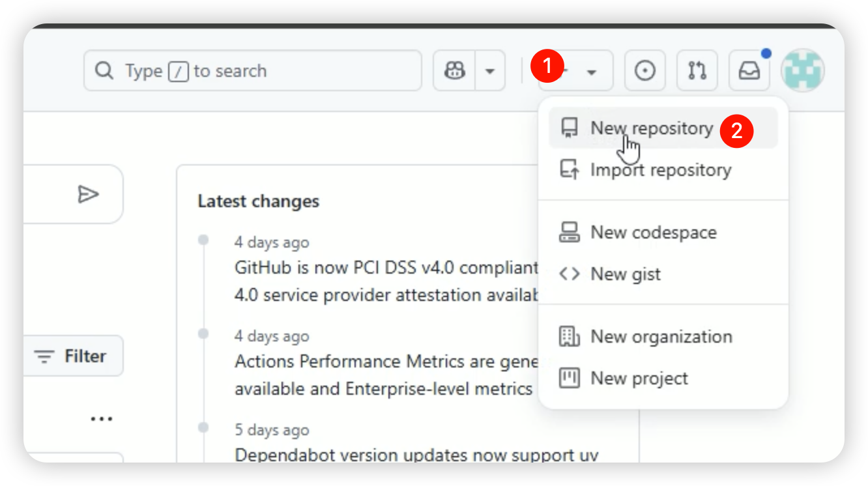Image resolution: width=868 pixels, height=486 pixels.
Task: Click the send arrow icon
Action: 88,194
